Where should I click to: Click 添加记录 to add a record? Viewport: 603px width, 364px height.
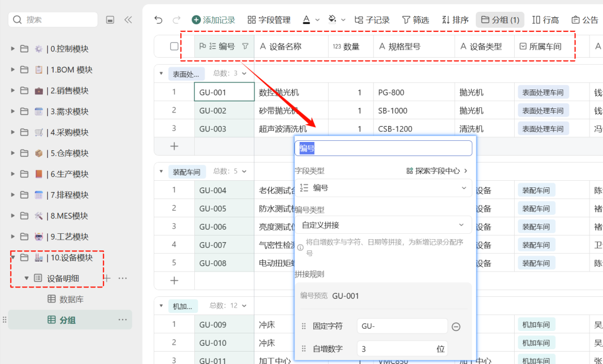(x=213, y=19)
